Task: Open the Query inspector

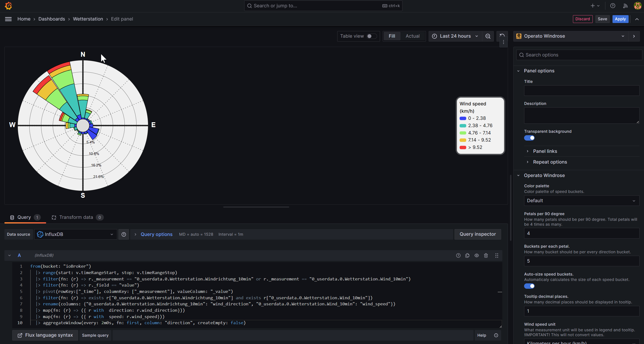Action: pyautogui.click(x=477, y=234)
